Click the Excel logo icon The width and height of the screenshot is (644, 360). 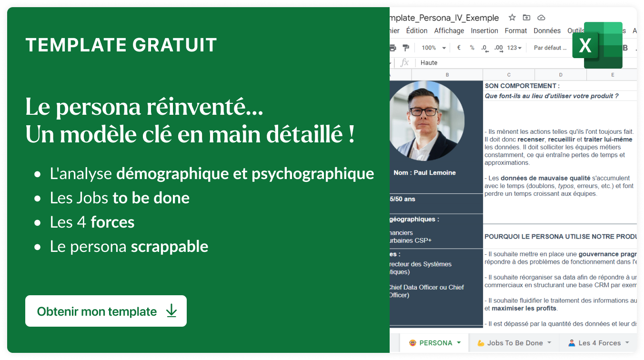coord(597,45)
